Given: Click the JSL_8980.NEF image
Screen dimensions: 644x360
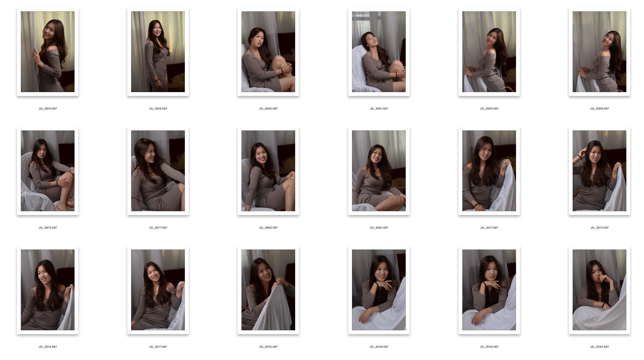Looking at the screenshot, I should [x=268, y=171].
